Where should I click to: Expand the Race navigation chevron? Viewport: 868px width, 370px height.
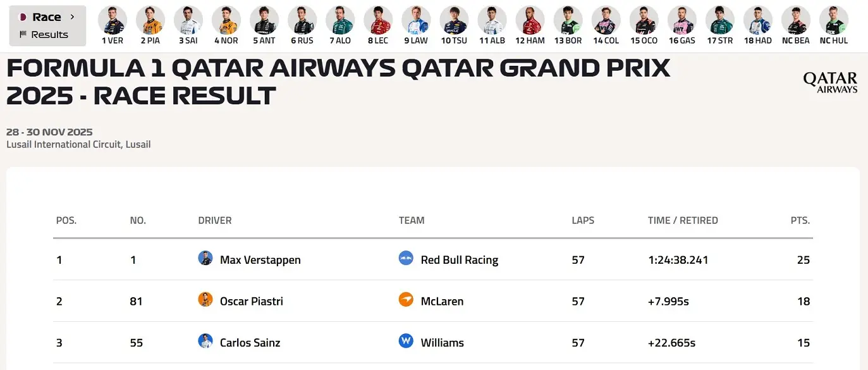[x=73, y=17]
